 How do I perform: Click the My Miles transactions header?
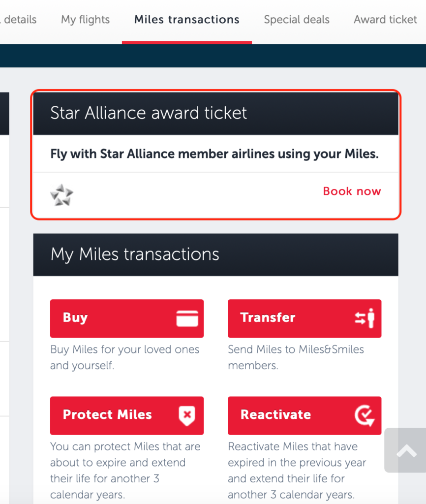pyautogui.click(x=215, y=254)
